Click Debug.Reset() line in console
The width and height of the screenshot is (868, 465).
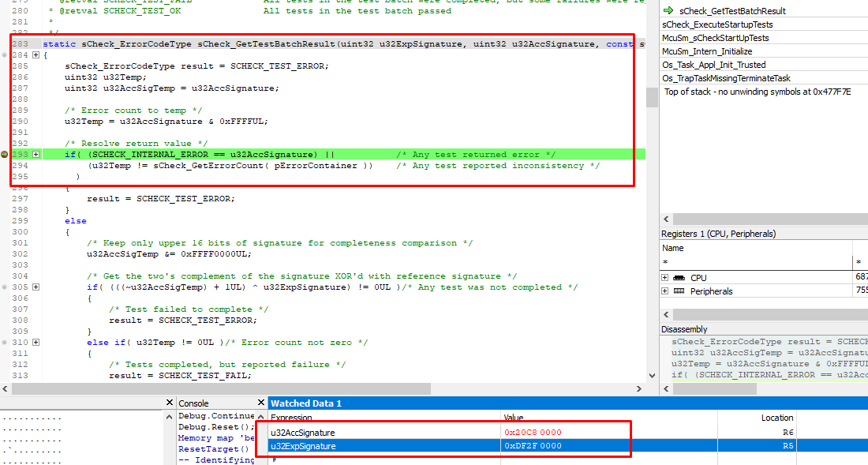pyautogui.click(x=216, y=427)
